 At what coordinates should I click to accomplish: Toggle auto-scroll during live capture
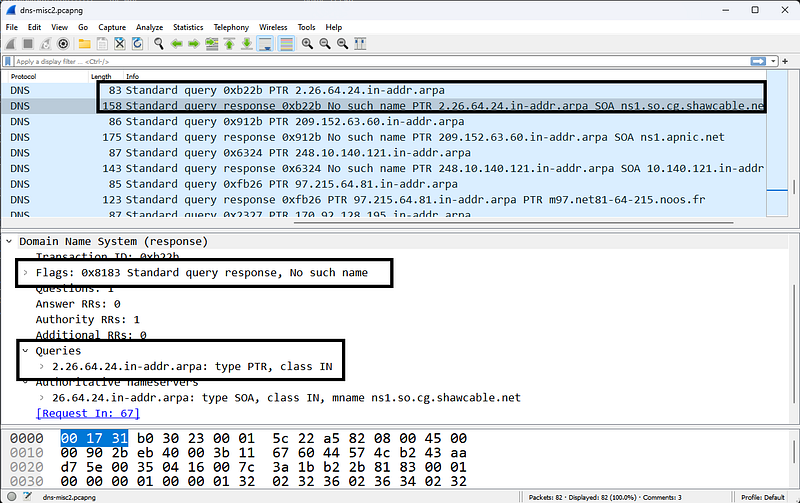pos(265,44)
